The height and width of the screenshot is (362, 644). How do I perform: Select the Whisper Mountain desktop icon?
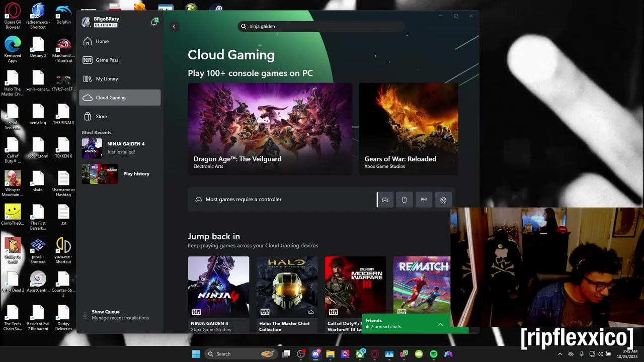(13, 184)
